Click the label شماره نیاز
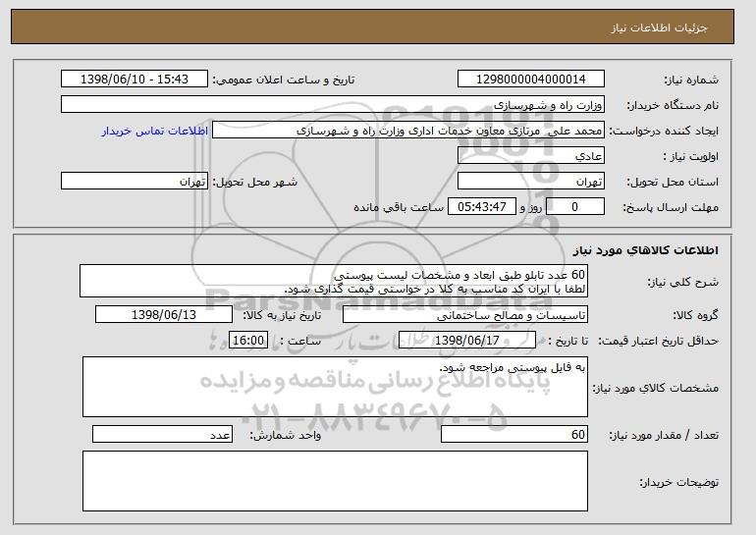The width and height of the screenshot is (756, 535). tap(691, 80)
